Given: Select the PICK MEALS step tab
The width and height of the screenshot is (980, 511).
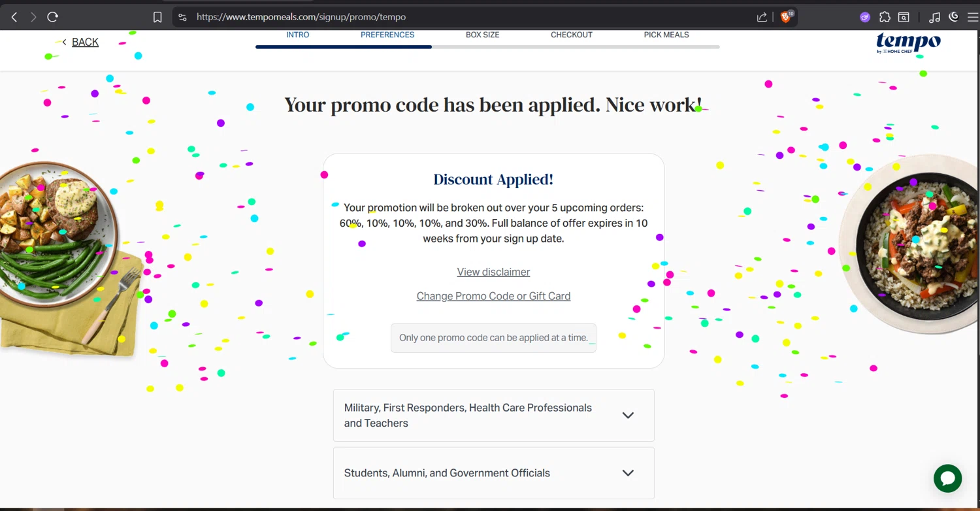Looking at the screenshot, I should 666,35.
